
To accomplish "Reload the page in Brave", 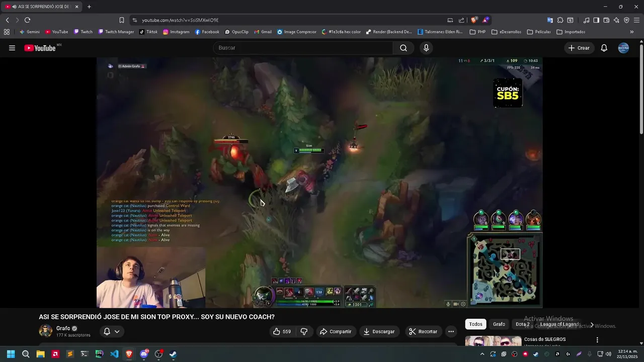I will [27, 20].
